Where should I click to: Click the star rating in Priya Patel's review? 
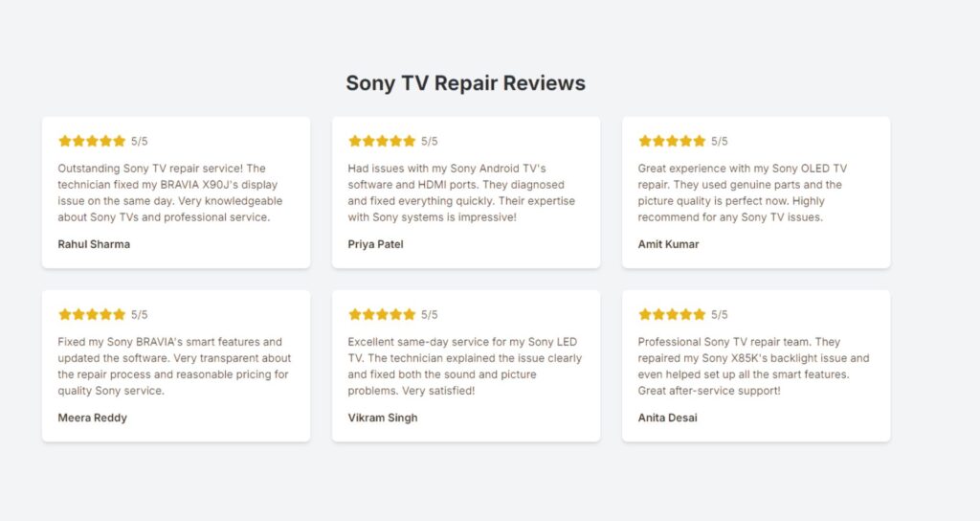[x=382, y=141]
